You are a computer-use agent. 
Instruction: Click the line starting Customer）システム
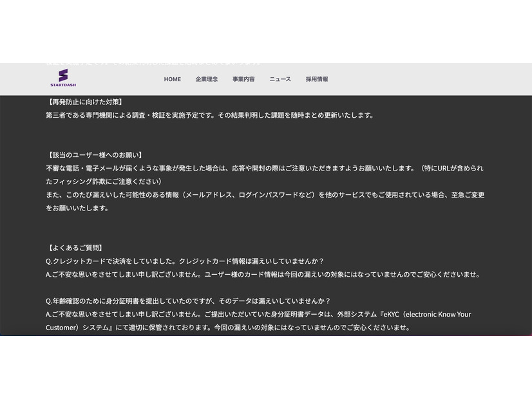[x=229, y=328]
